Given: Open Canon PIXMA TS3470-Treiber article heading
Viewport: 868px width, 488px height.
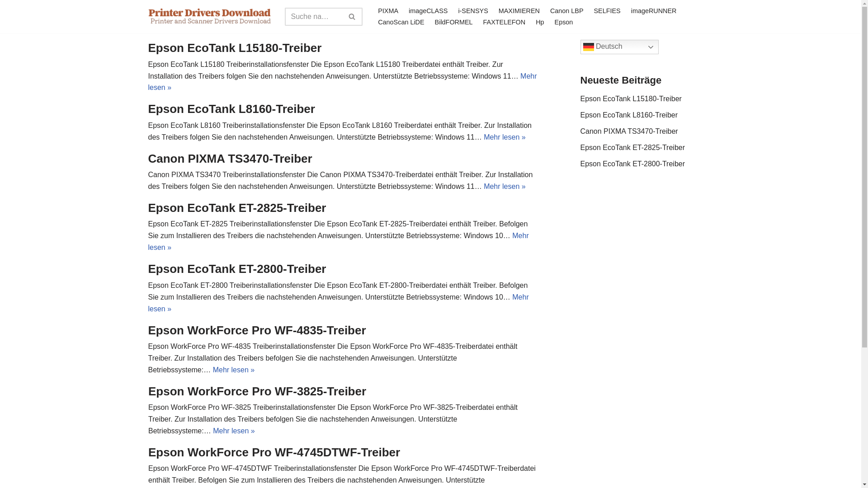Looking at the screenshot, I should [230, 159].
